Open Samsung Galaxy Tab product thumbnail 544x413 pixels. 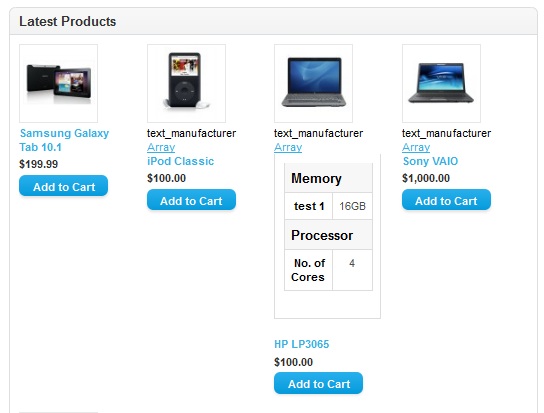coord(58,83)
